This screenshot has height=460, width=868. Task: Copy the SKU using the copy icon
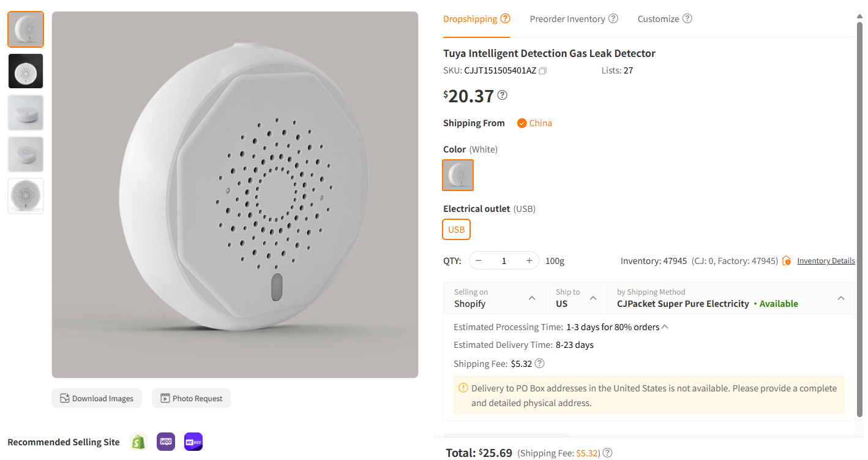click(542, 70)
